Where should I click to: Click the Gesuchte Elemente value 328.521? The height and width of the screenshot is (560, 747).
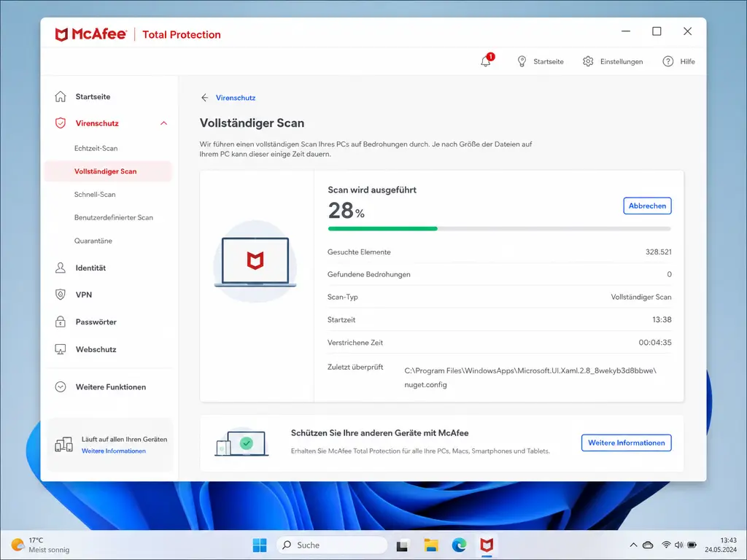coord(659,252)
